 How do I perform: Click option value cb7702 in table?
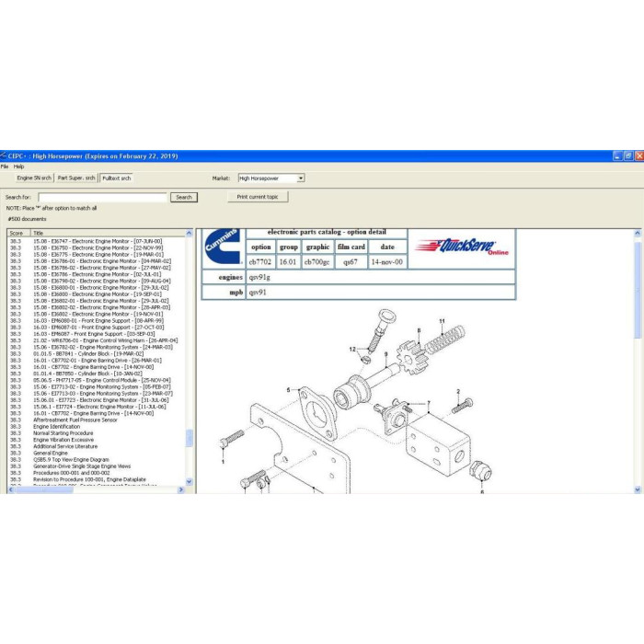point(260,262)
